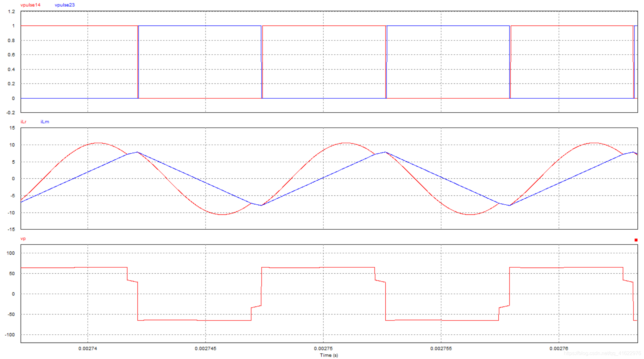Select the iLm curve label
Image resolution: width=644 pixels, height=359 pixels.
pyautogui.click(x=45, y=122)
